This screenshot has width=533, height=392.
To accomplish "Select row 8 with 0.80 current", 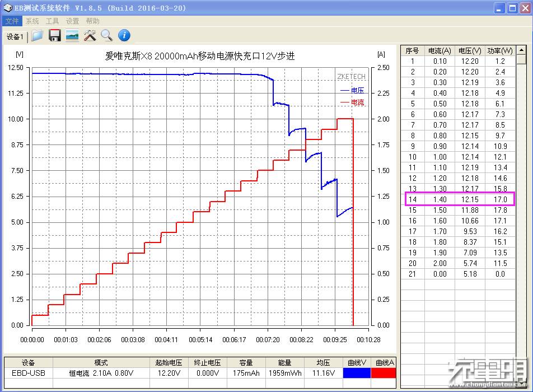I will [x=458, y=136].
